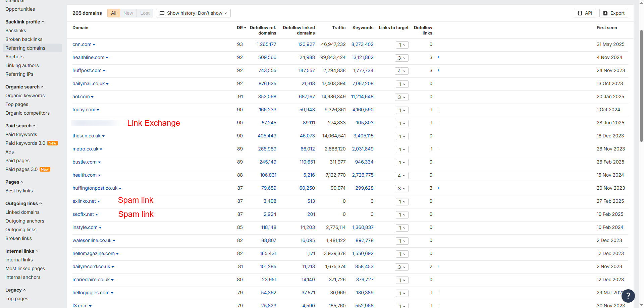Sort by the DR column header
Image resolution: width=644 pixels, height=308 pixels.
click(x=241, y=28)
